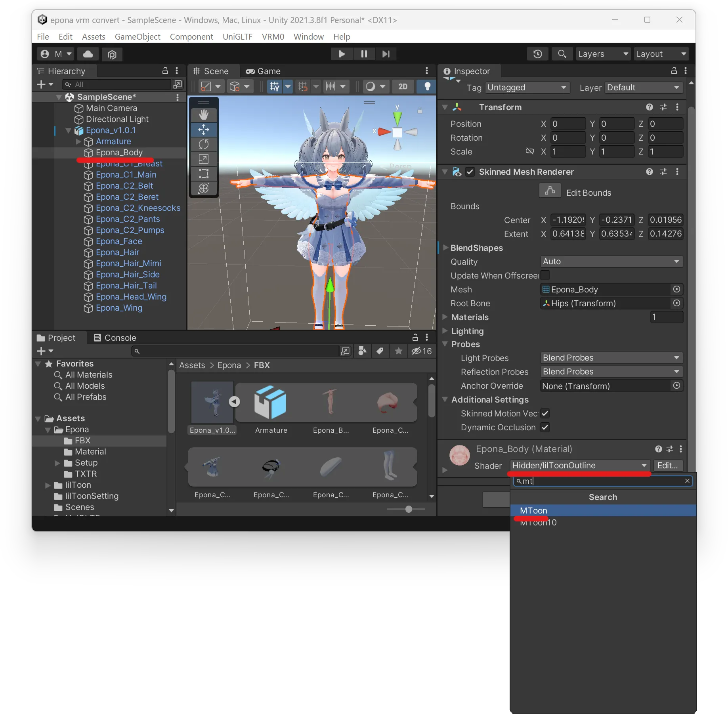Open the UniGLTF menu

(237, 37)
